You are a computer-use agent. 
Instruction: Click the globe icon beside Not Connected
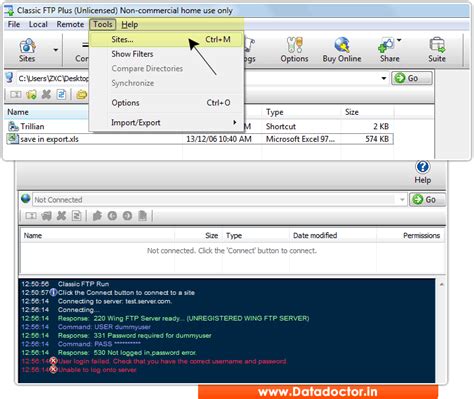[x=25, y=199]
